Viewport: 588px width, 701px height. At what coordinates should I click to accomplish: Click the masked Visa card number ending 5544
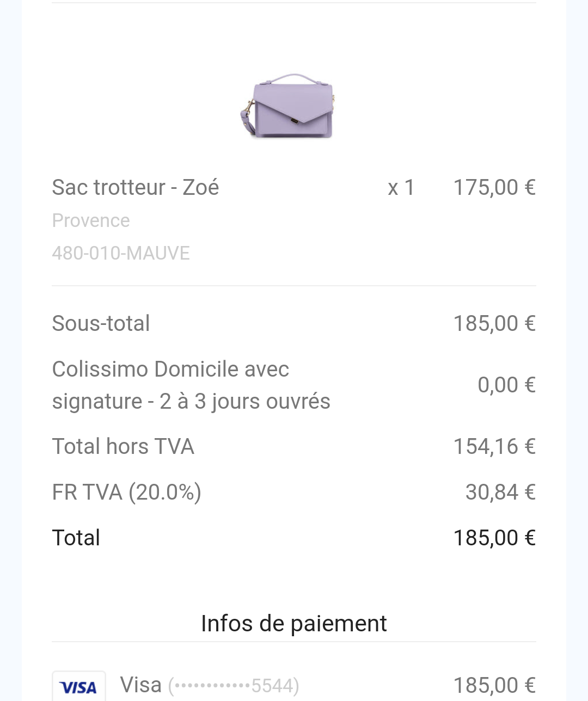point(234,686)
